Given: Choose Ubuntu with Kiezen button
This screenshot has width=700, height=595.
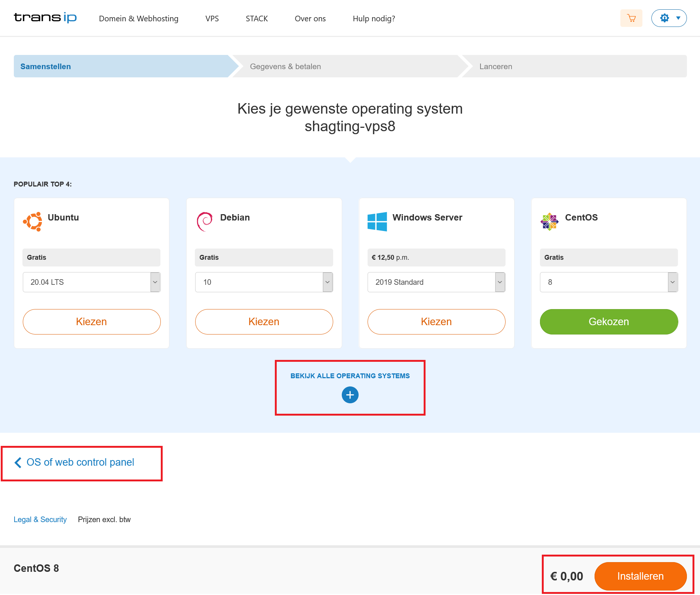Looking at the screenshot, I should click(92, 322).
